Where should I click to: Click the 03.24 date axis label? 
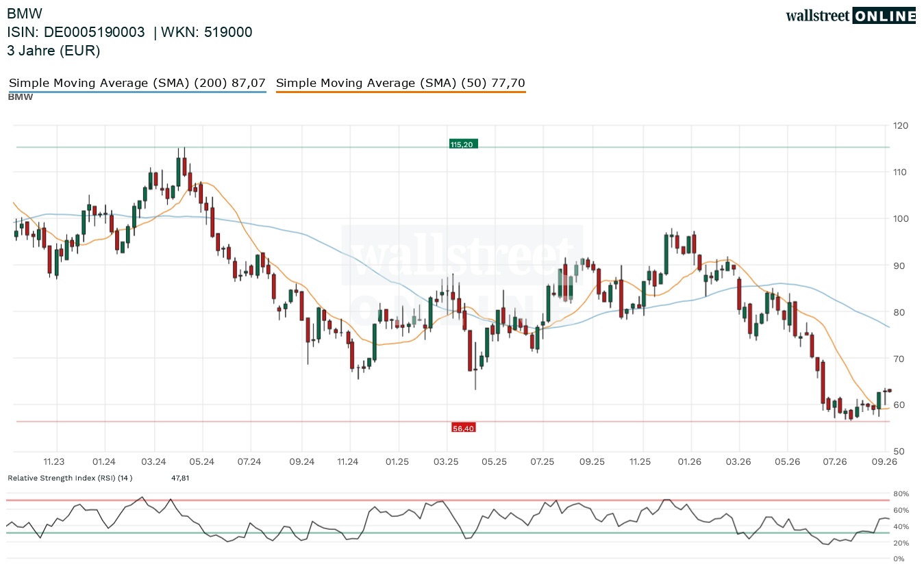click(153, 462)
